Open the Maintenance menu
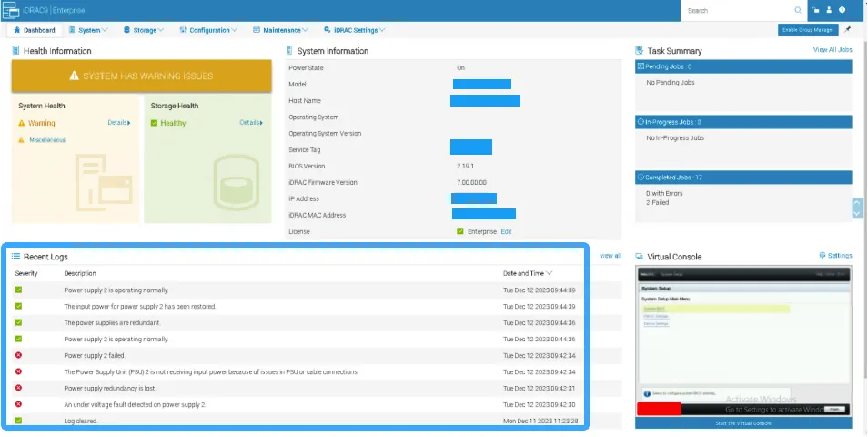 point(280,30)
